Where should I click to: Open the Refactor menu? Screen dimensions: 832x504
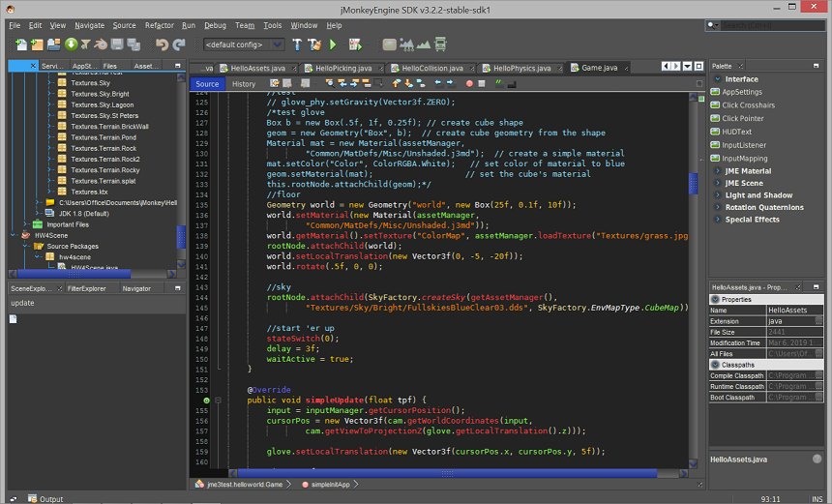point(160,25)
